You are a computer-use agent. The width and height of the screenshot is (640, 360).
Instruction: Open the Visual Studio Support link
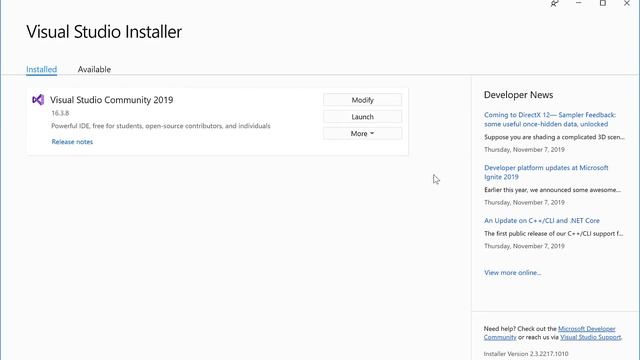click(x=591, y=337)
